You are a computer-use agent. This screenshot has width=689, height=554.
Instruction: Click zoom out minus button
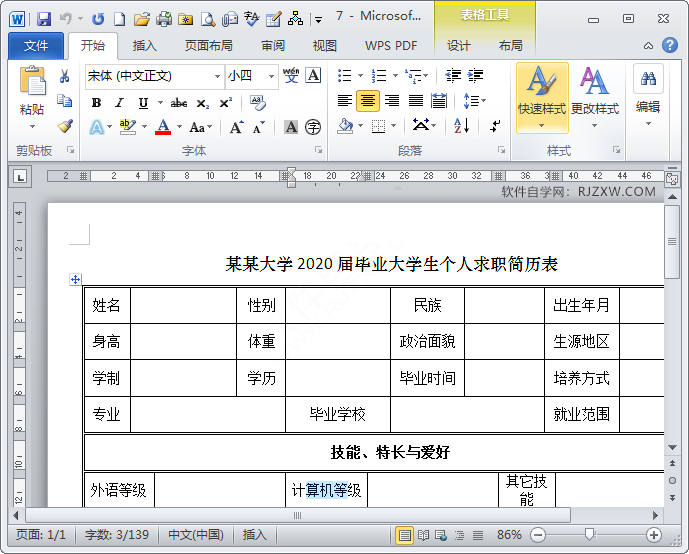tap(537, 535)
